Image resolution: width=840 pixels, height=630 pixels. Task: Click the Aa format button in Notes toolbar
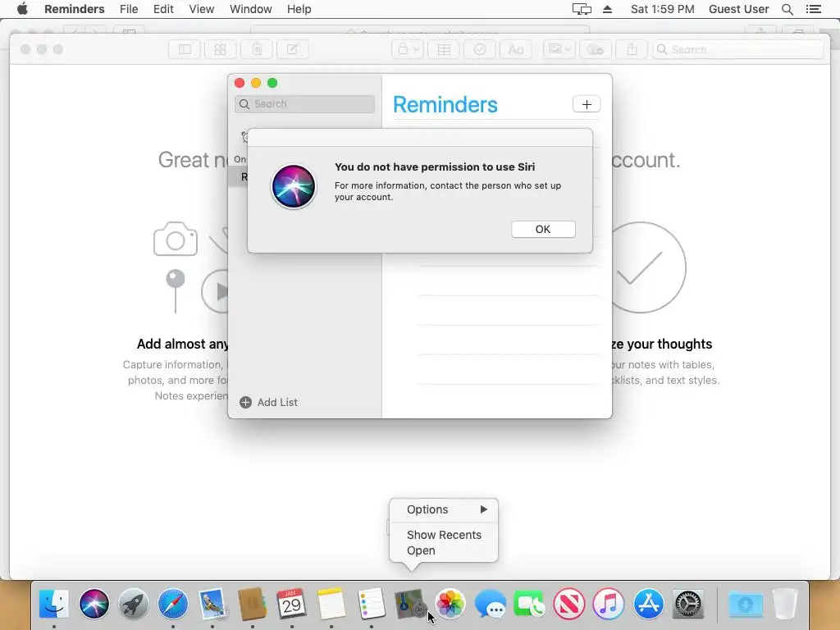coord(516,49)
